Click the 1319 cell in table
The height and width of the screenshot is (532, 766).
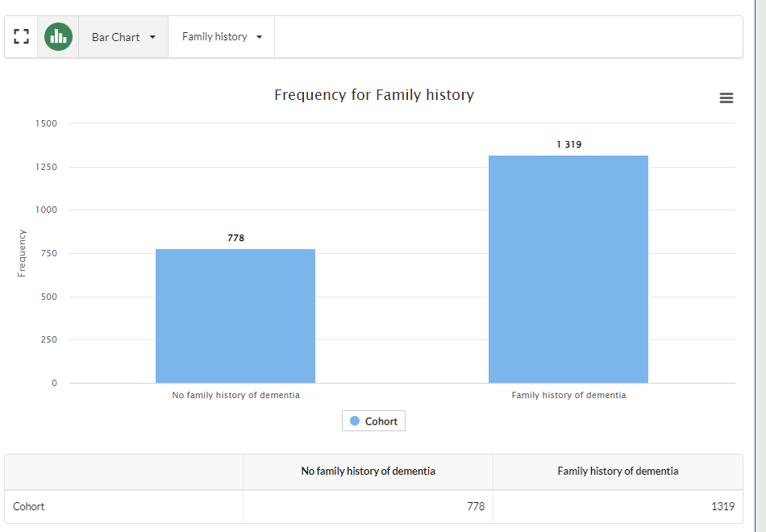click(722, 507)
